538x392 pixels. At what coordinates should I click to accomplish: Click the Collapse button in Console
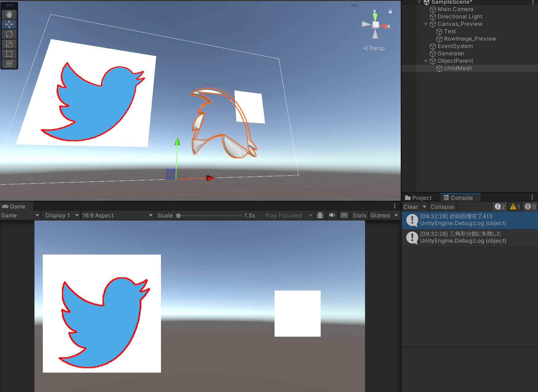[442, 207]
